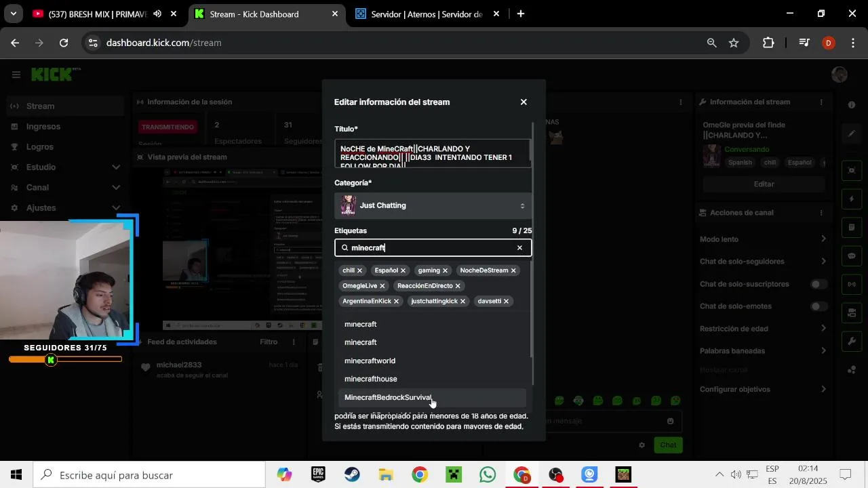Switch to Servidor Aternos tab

tap(427, 14)
